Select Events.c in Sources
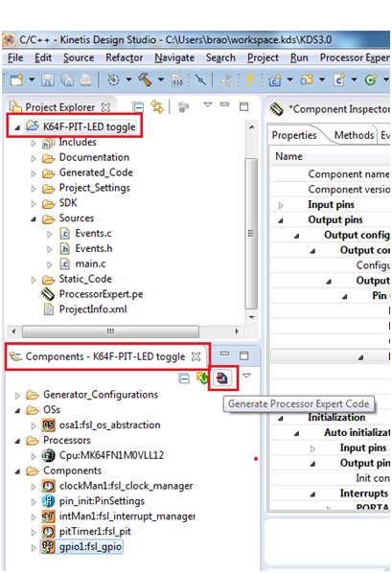 tap(93, 234)
